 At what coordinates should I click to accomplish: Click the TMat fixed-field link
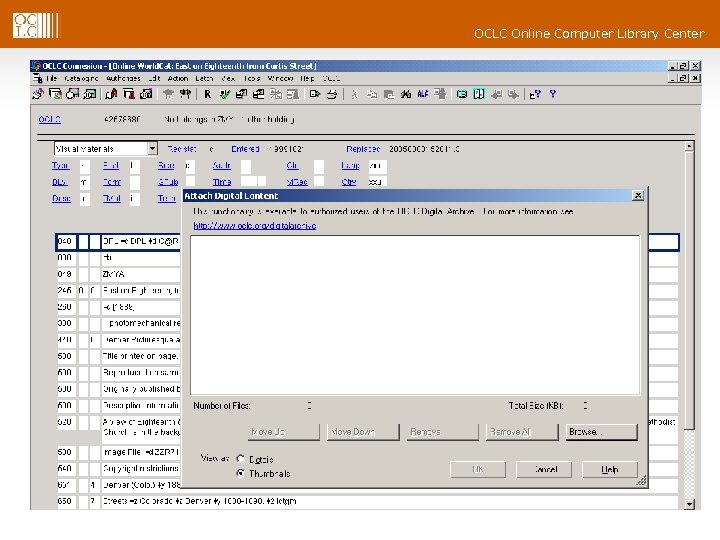tap(112, 198)
